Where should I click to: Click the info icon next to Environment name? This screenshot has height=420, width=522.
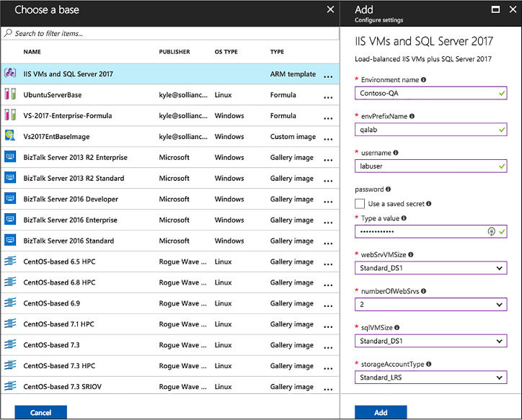(x=423, y=79)
